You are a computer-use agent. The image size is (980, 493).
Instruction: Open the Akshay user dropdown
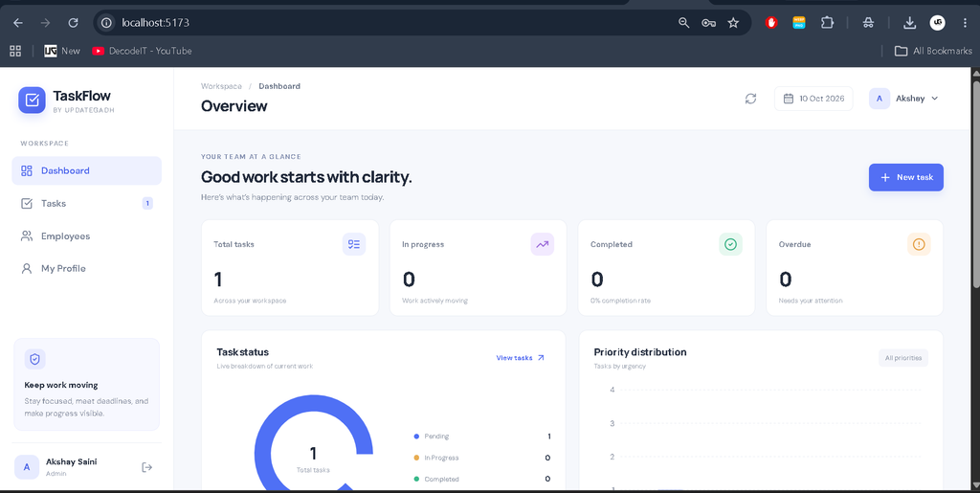904,99
